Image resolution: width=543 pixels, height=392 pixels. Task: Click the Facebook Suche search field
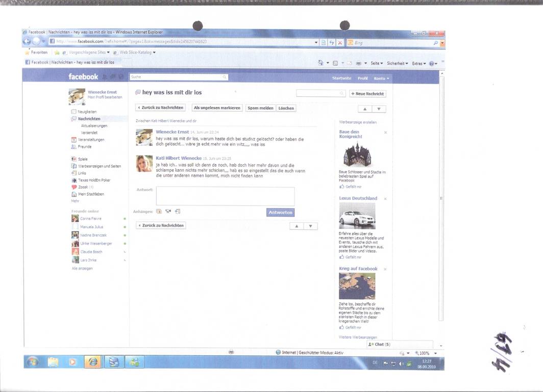tap(179, 77)
